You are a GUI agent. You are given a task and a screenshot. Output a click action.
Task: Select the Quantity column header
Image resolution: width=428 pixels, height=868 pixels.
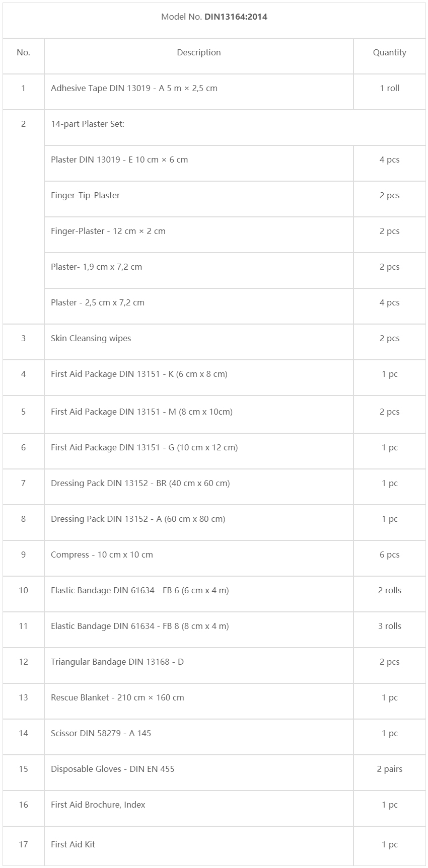tap(390, 52)
